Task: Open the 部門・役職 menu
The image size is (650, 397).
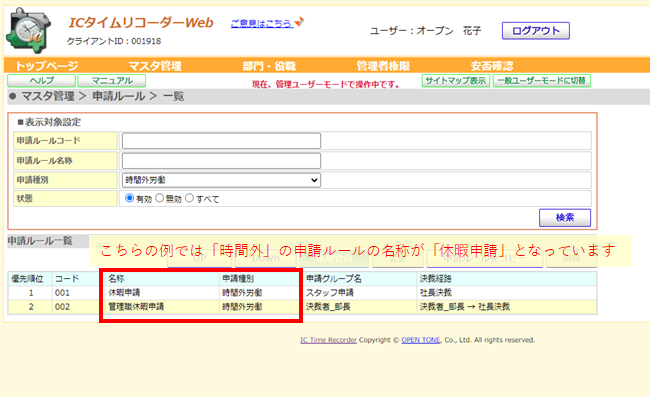Action: [269, 66]
